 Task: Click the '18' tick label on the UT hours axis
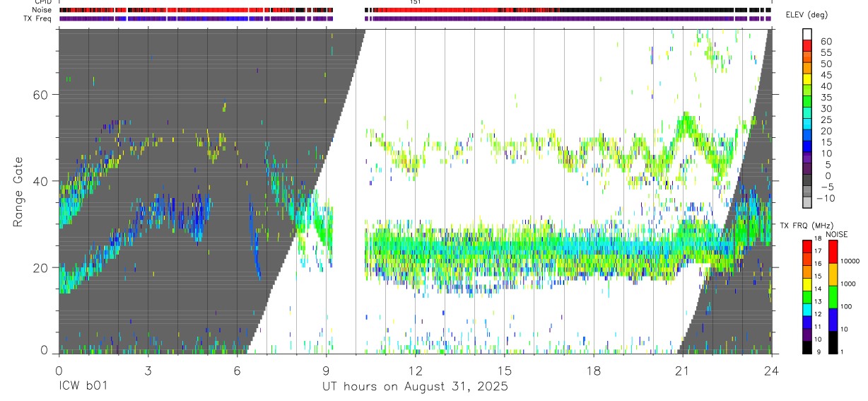[x=593, y=370]
